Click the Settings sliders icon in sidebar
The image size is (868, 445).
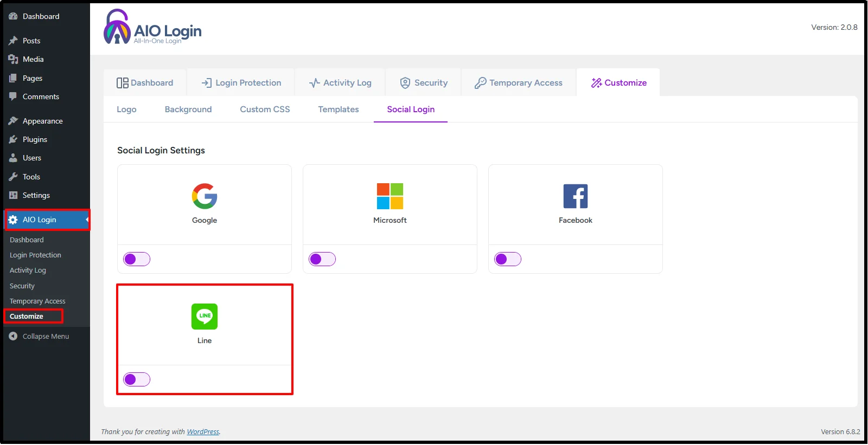[x=13, y=195]
